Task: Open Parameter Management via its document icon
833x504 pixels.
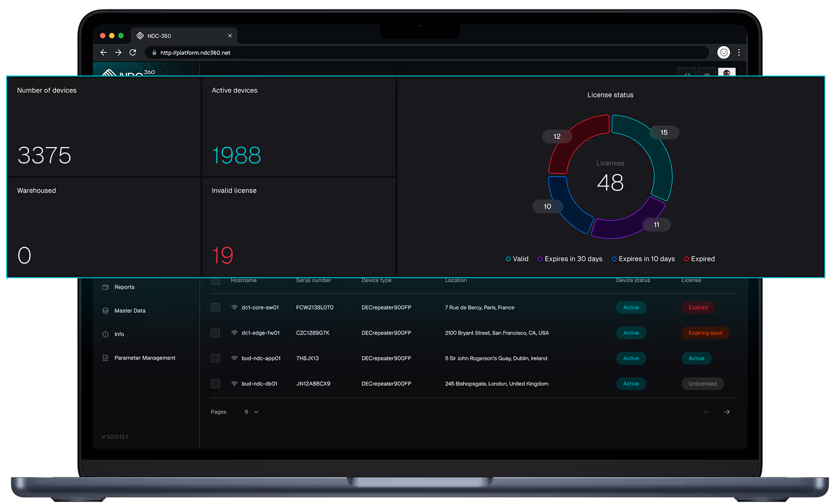Action: 105,358
